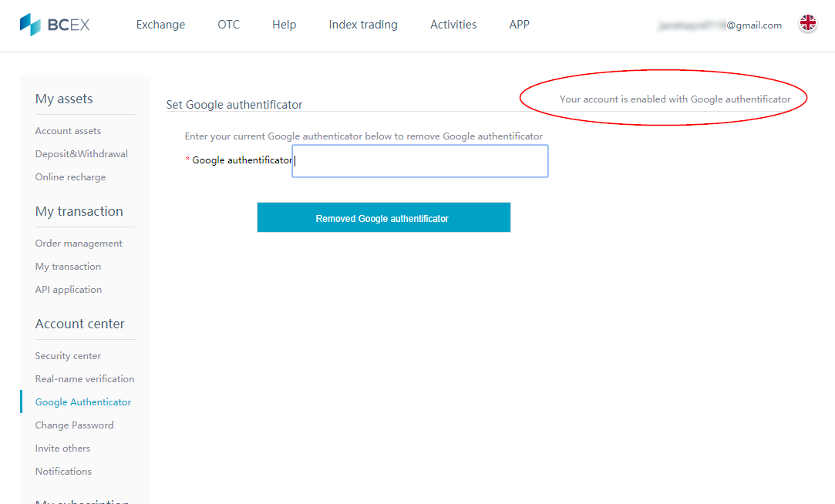Image resolution: width=835 pixels, height=504 pixels.
Task: Open Notifications page
Action: 63,472
